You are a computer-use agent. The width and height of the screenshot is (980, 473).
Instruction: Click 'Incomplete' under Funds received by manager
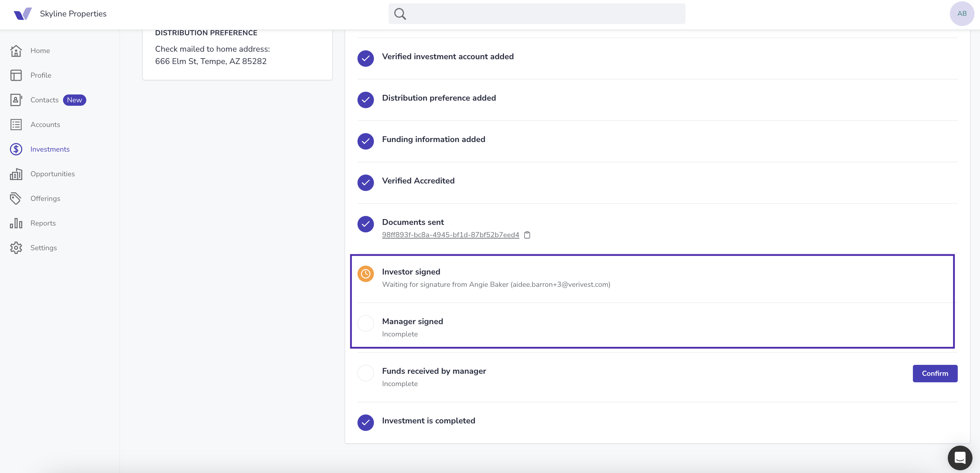[400, 384]
